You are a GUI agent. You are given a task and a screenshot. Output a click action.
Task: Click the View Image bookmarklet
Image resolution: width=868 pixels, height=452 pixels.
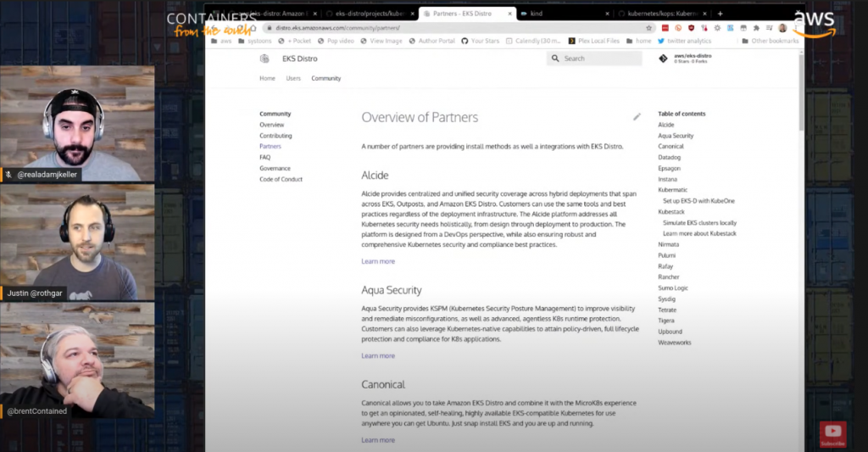[x=381, y=41]
